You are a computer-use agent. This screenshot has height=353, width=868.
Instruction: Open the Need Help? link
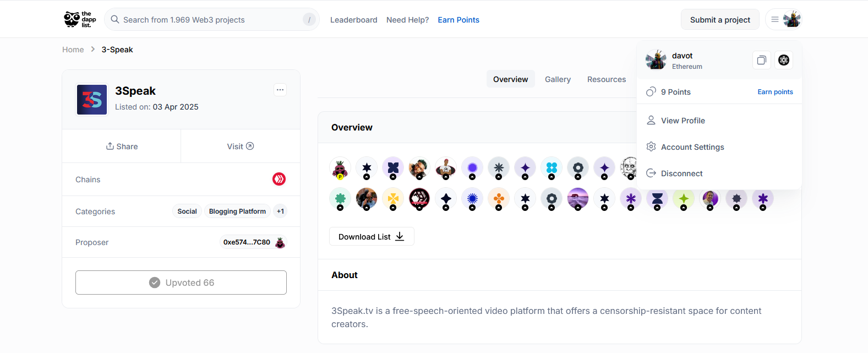tap(407, 20)
